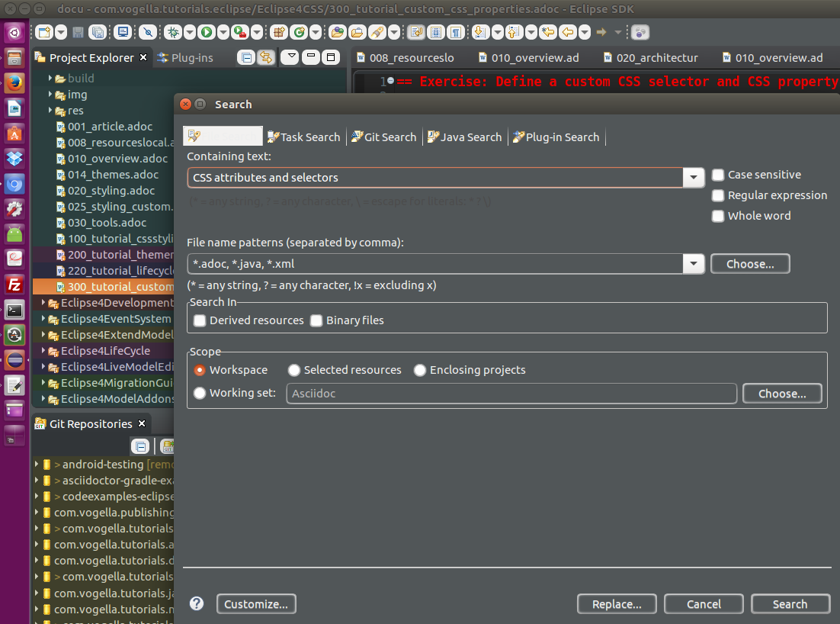The height and width of the screenshot is (624, 840).
Task: Click the Open Console monitor toolbar icon
Action: (123, 32)
